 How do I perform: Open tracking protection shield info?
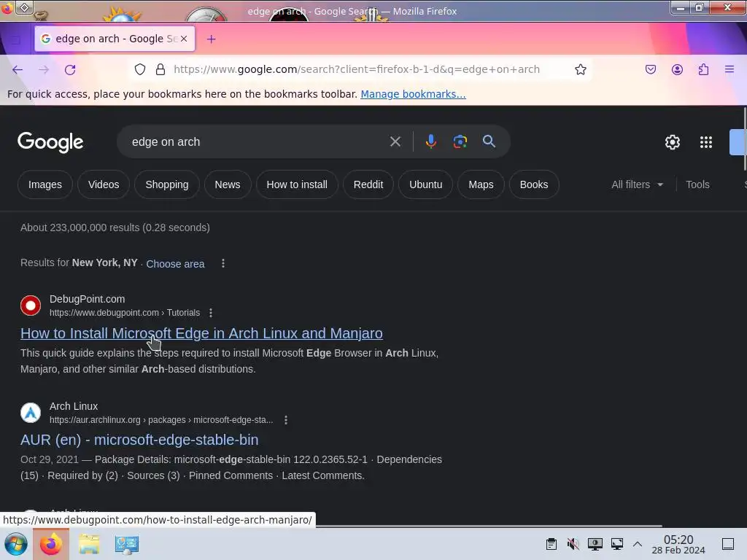[x=140, y=69]
